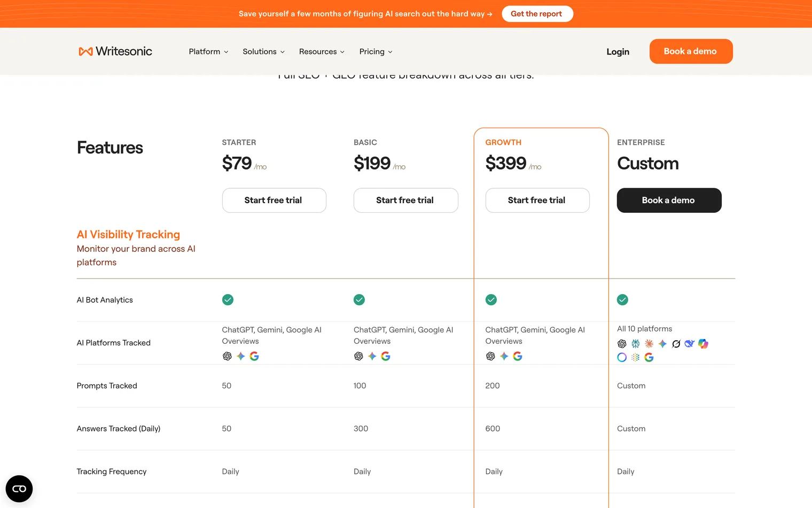The image size is (812, 508).
Task: Click Gemini icon in Enterprise column
Action: point(662,344)
